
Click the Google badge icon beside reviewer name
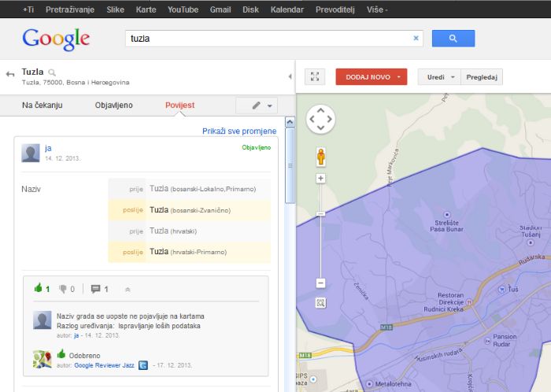tap(143, 365)
